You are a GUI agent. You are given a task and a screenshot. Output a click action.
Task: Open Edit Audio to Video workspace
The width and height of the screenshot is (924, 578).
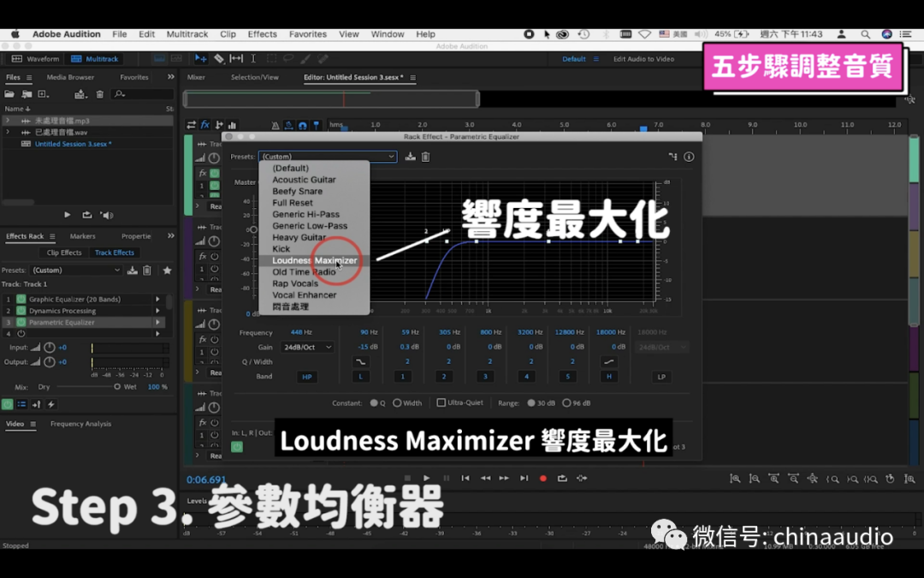[x=643, y=59]
